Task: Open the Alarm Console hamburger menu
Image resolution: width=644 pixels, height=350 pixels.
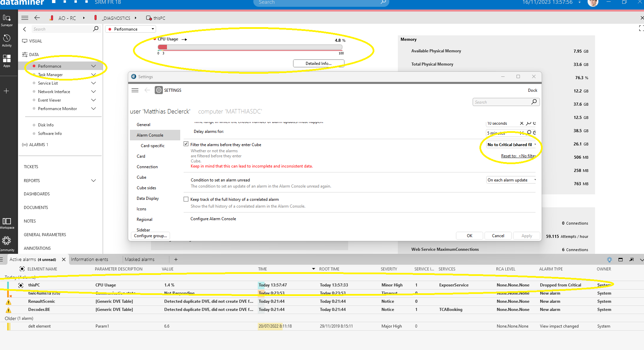Action: pyautogui.click(x=2, y=260)
